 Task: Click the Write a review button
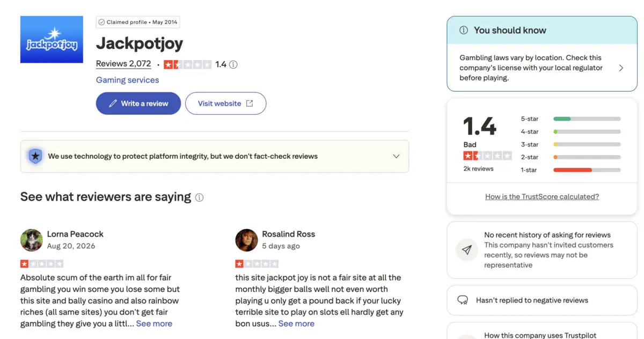tap(138, 104)
